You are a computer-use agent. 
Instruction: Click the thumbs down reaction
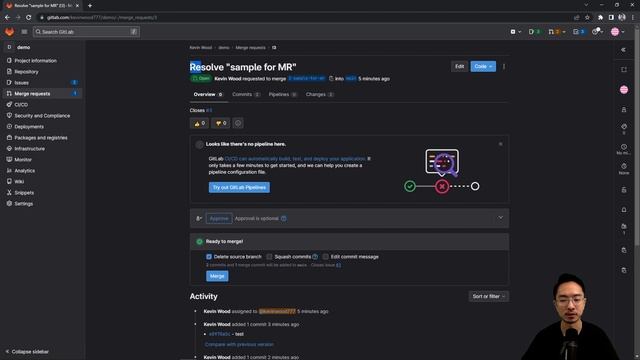coord(220,123)
